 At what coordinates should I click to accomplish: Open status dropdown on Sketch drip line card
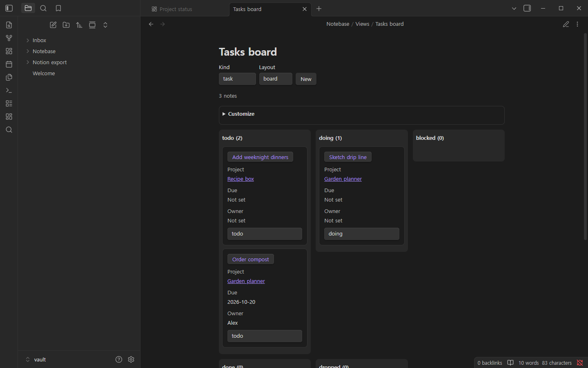click(362, 234)
